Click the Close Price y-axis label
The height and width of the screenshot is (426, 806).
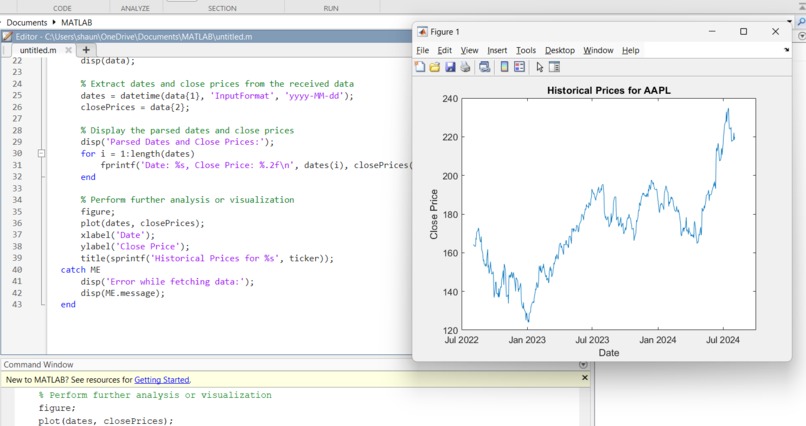434,214
